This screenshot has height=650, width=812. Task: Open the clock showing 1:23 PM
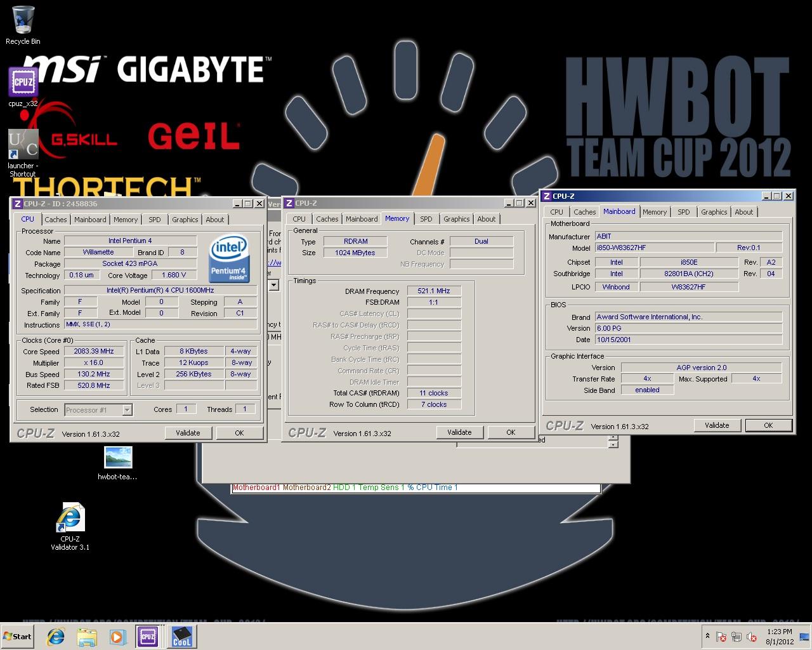click(779, 637)
